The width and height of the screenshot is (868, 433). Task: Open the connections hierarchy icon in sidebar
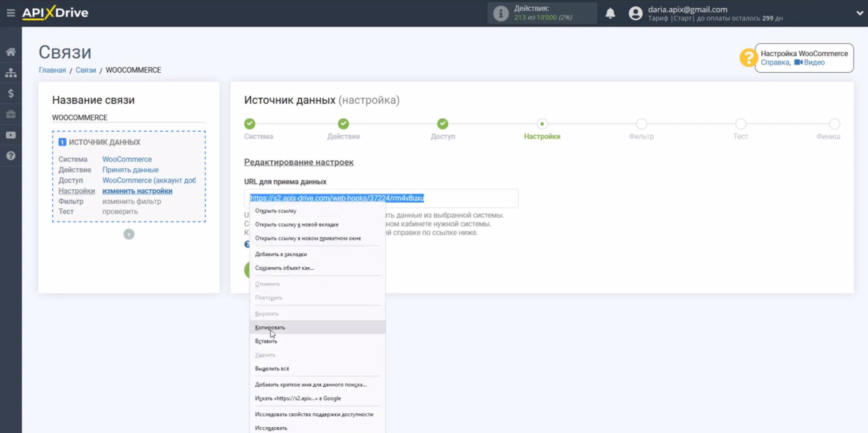[x=11, y=73]
